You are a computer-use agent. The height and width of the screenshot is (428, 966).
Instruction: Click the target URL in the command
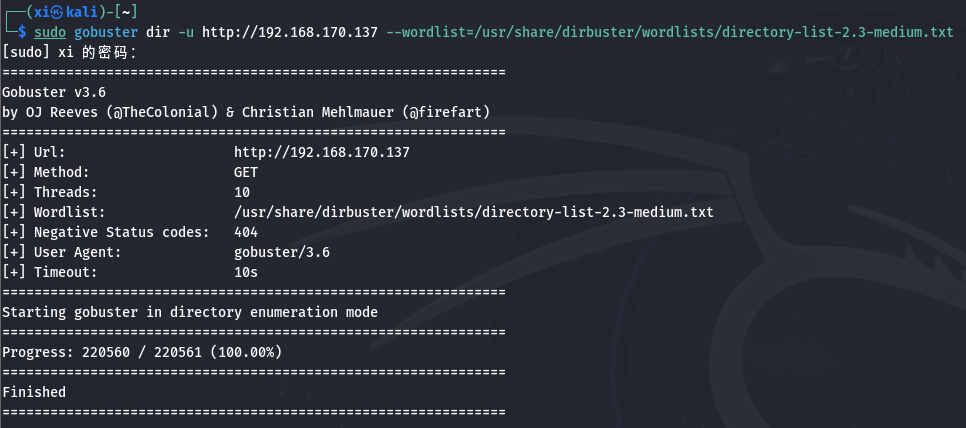(x=290, y=32)
